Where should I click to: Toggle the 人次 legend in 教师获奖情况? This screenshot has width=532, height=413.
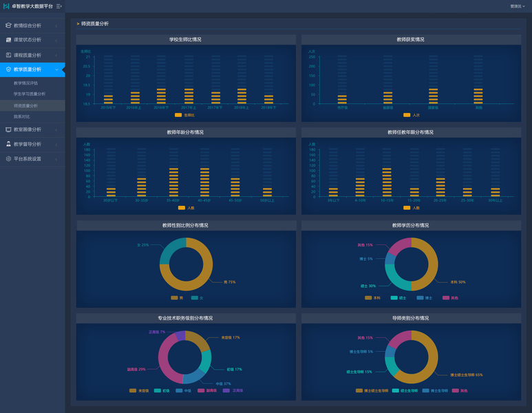tap(412, 115)
